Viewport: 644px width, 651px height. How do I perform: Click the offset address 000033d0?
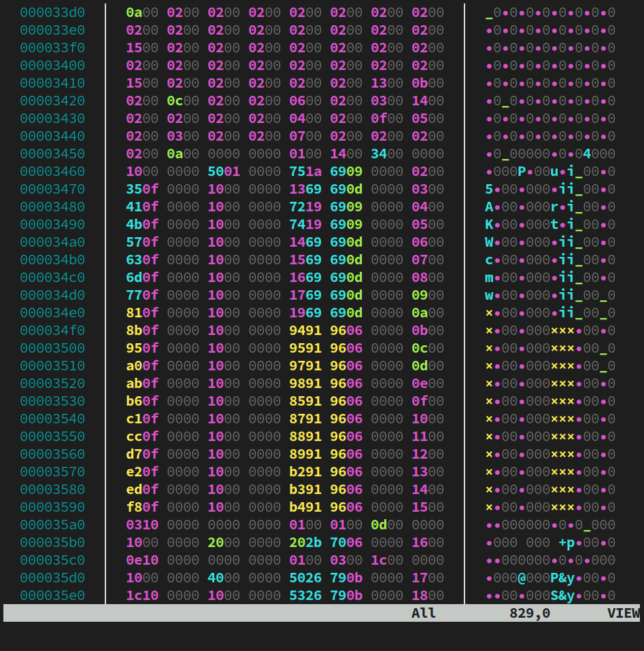click(52, 12)
